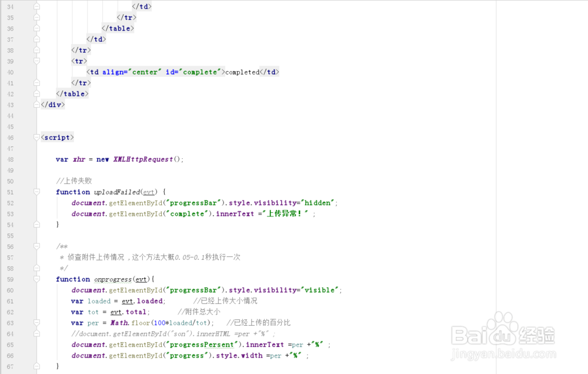Click the fold marker on line 42 </table>
588x374 pixels.
pos(36,93)
